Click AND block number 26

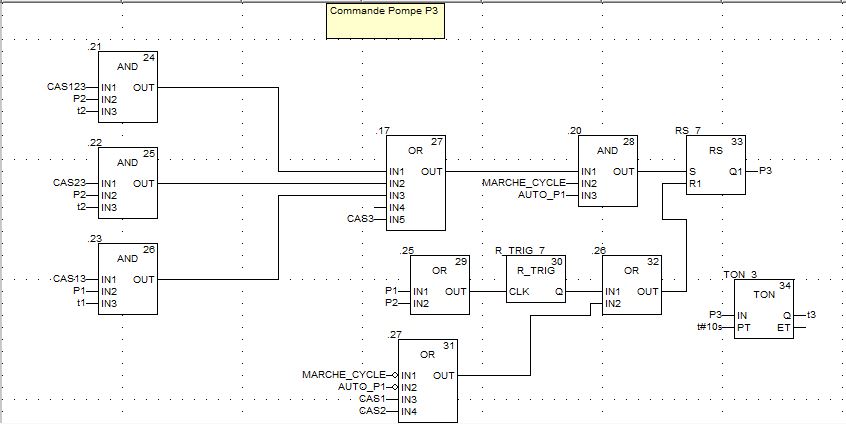[x=128, y=279]
